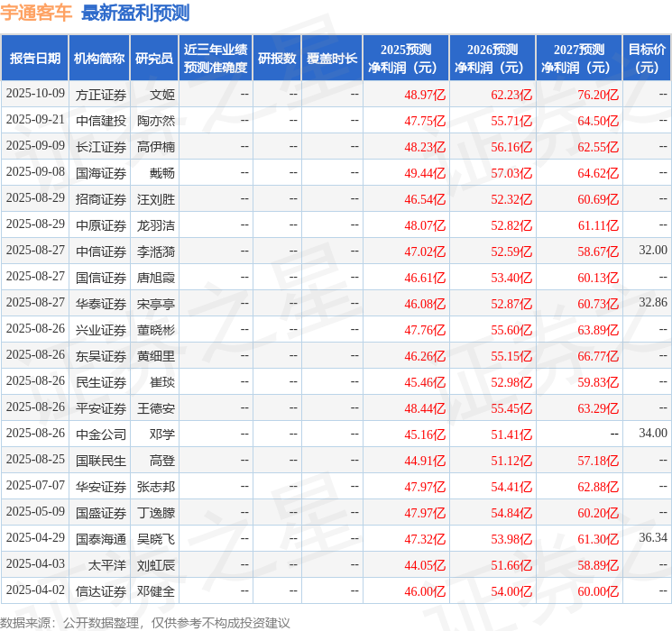Select 国海证券 institution cell

[x=101, y=173]
